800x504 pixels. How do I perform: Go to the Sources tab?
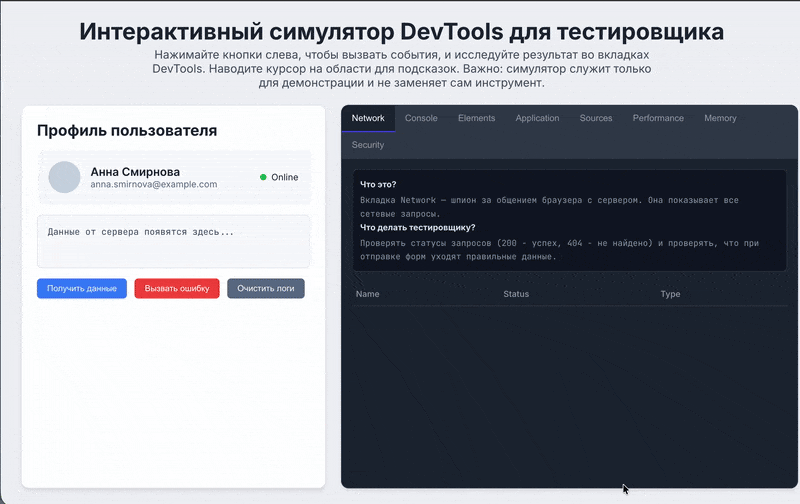tap(596, 118)
